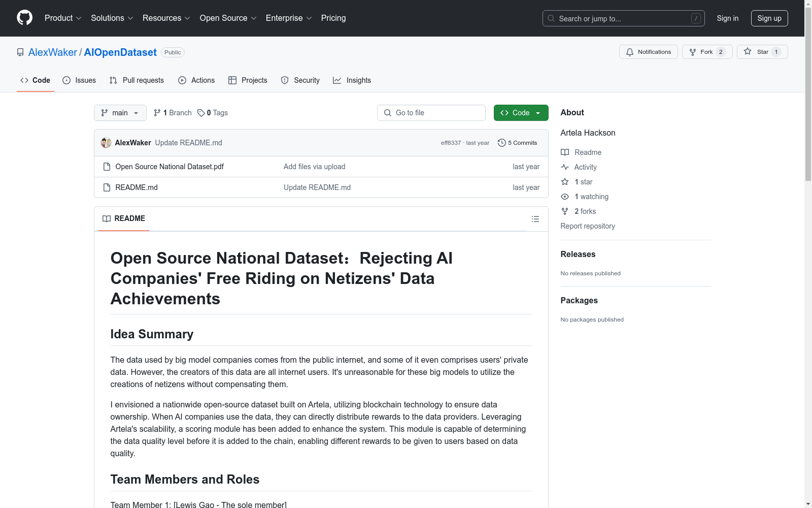
Task: Click the branch icon next to 1 Branch
Action: 157,113
